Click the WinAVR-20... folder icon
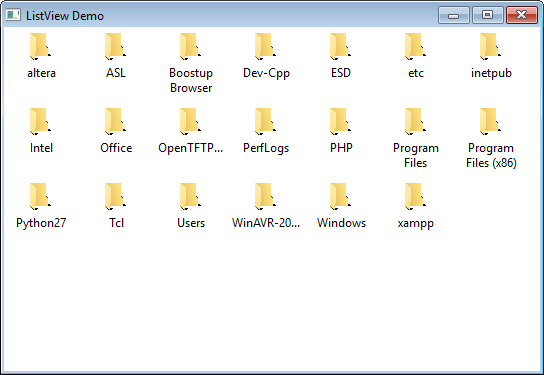Viewport: 544px width, 375px height. click(265, 196)
